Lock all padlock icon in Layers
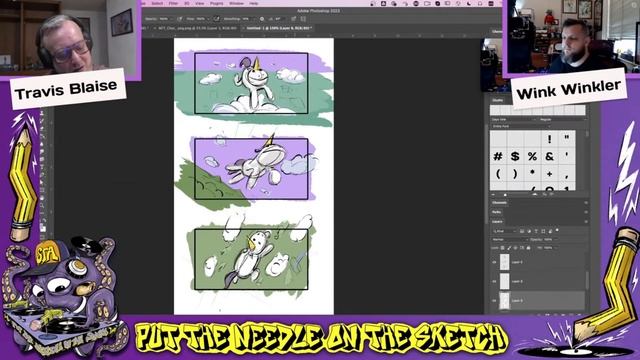 point(529,248)
